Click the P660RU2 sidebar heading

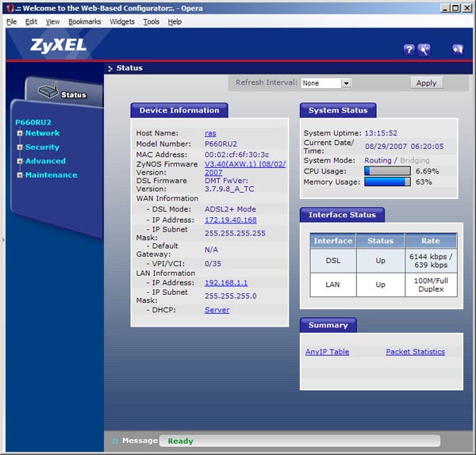pos(33,122)
